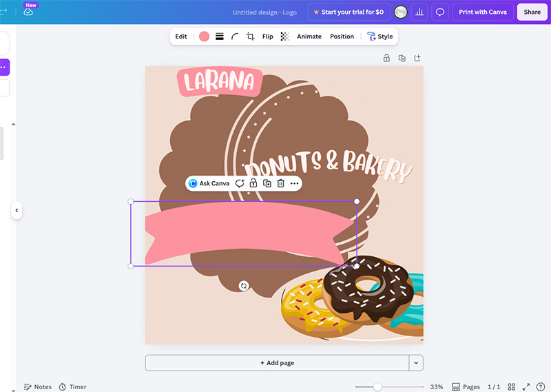Open the comments speech bubble icon
The image size is (551, 392).
[x=439, y=12]
